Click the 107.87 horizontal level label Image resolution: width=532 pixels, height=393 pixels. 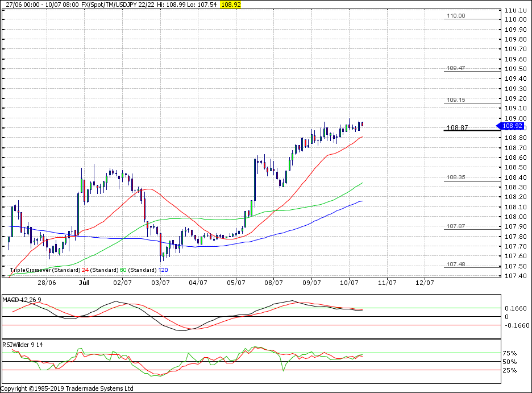(456, 226)
